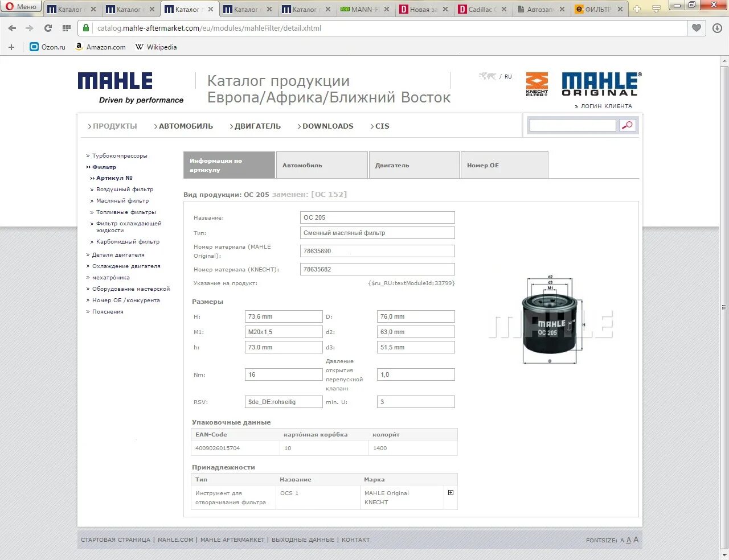Open the downloads arrow icon
Image resolution: width=729 pixels, height=560 pixels.
717,28
